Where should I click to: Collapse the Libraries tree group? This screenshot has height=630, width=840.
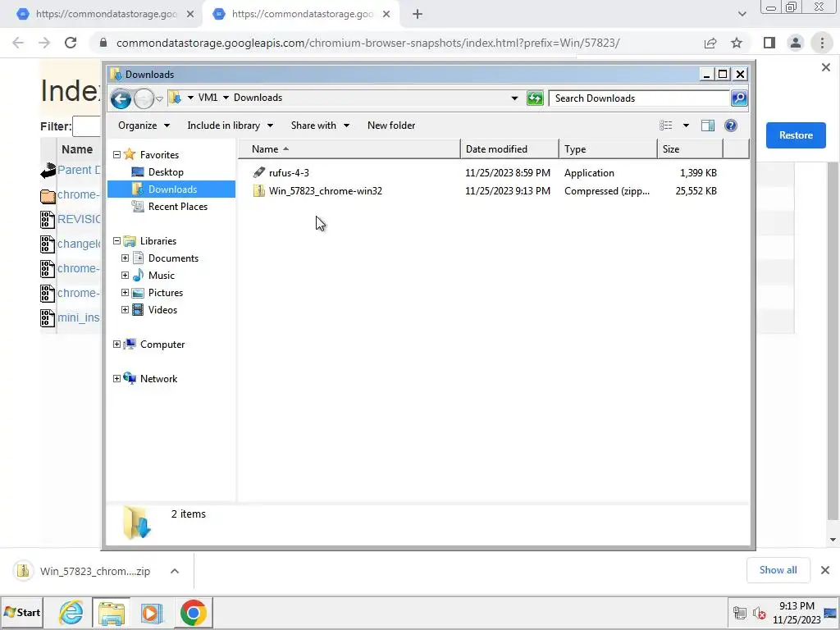click(x=116, y=241)
